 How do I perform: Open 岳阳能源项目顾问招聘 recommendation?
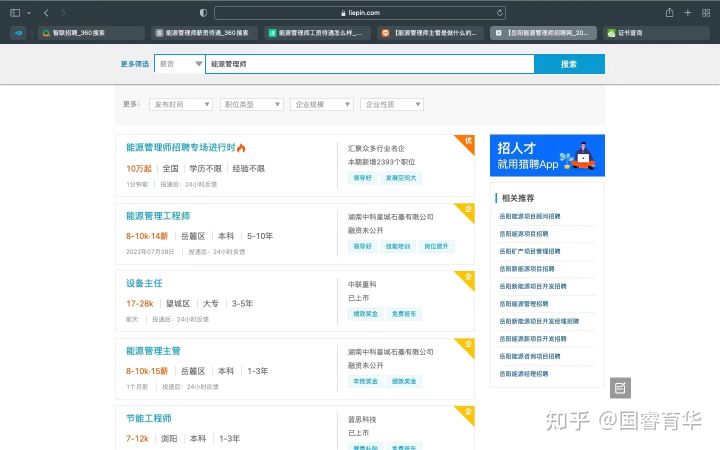(529, 216)
